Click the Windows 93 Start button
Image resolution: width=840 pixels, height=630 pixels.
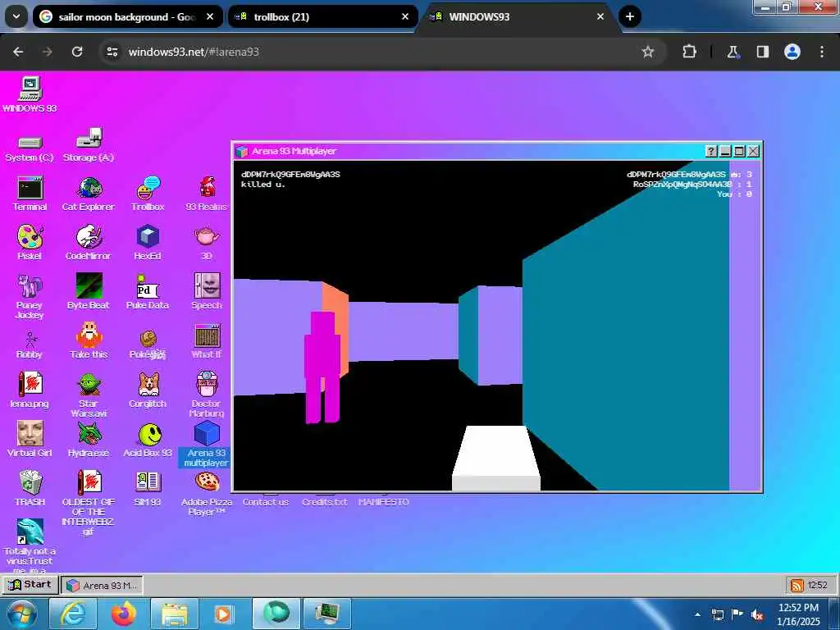tap(30, 584)
